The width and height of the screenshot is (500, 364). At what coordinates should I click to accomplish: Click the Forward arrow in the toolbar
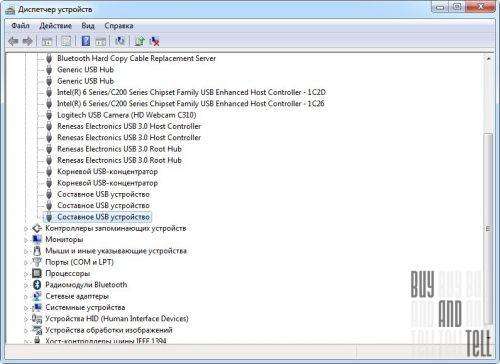pyautogui.click(x=27, y=41)
